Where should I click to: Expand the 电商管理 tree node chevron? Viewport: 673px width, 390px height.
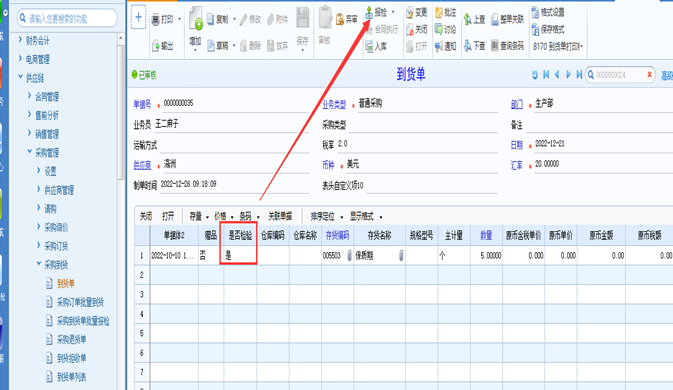coord(20,59)
